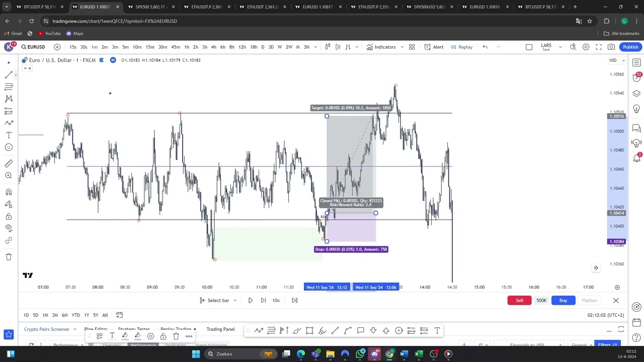Collapse the indicator legend with the 4 chevron
The height and width of the screenshot is (362, 644).
pos(27,68)
